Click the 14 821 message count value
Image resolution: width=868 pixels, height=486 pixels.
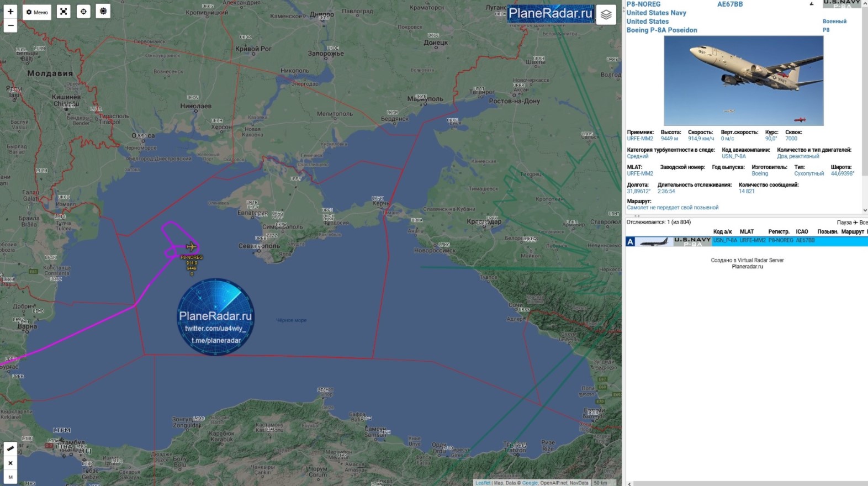click(x=747, y=191)
